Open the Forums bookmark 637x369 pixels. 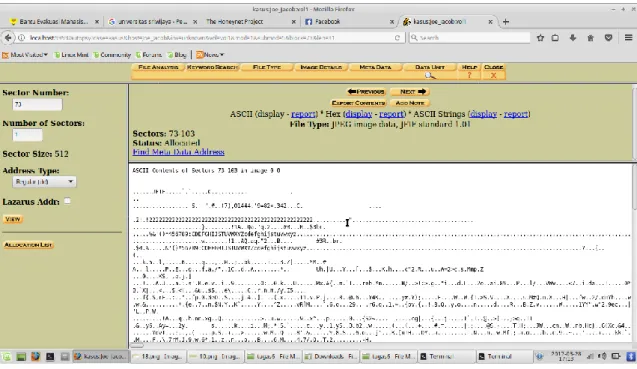click(x=149, y=55)
